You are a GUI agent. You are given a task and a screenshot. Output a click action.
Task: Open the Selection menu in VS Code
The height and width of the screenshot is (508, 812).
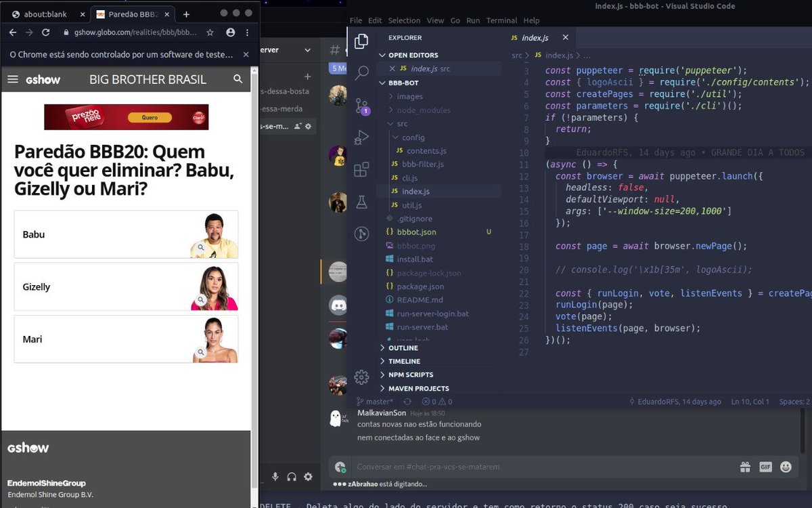[x=404, y=20]
